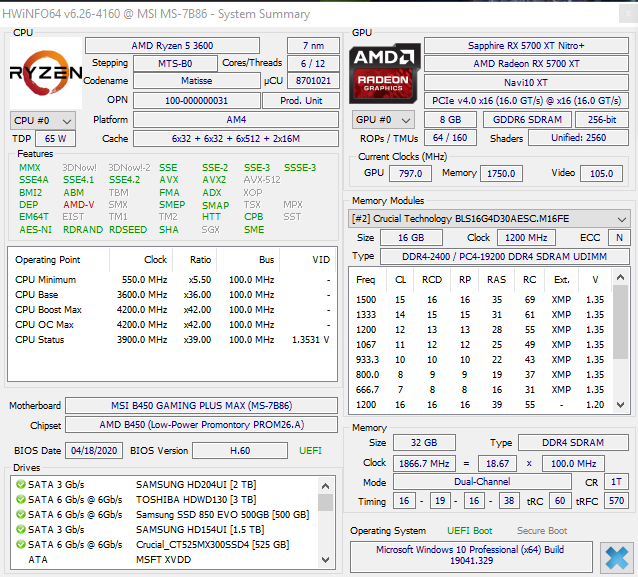Click the AMD B450 chipset field

(201, 425)
